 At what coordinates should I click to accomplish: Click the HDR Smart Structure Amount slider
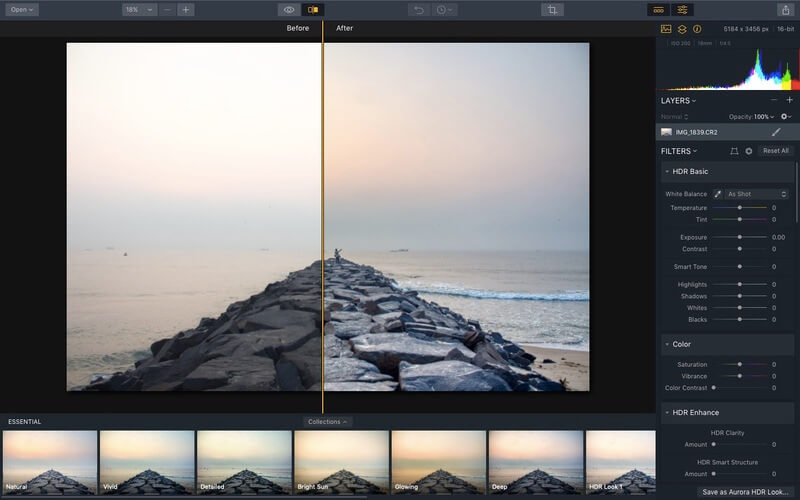(x=739, y=474)
